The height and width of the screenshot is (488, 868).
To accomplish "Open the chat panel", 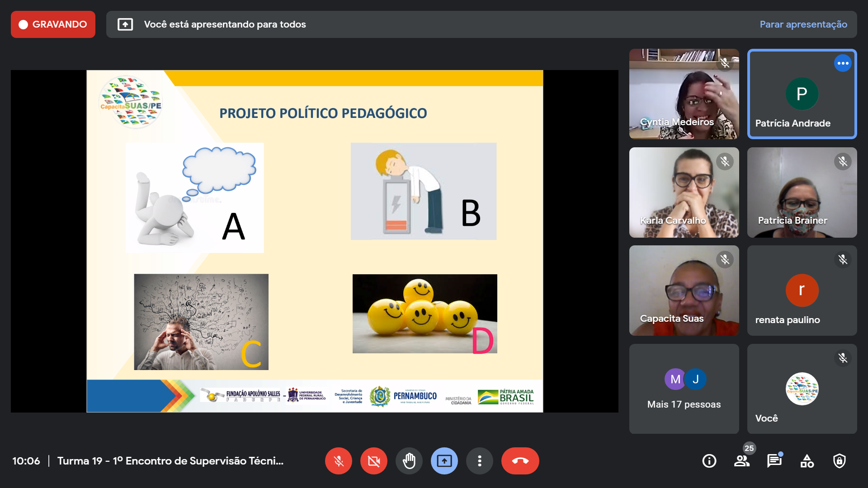I will [774, 461].
